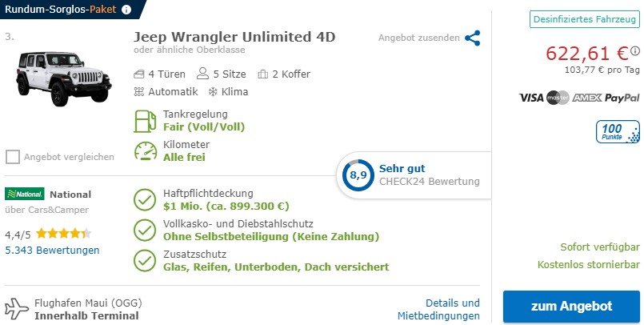Open Details und Mietbedingungen link
Image resolution: width=644 pixels, height=325 pixels.
click(x=439, y=309)
